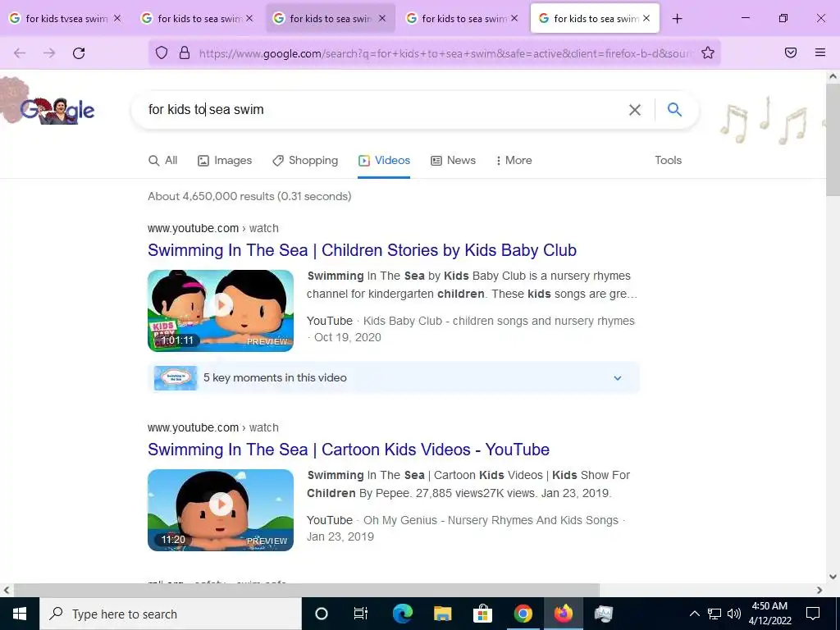This screenshot has width=840, height=630.
Task: Open the More search options menu
Action: (x=514, y=160)
